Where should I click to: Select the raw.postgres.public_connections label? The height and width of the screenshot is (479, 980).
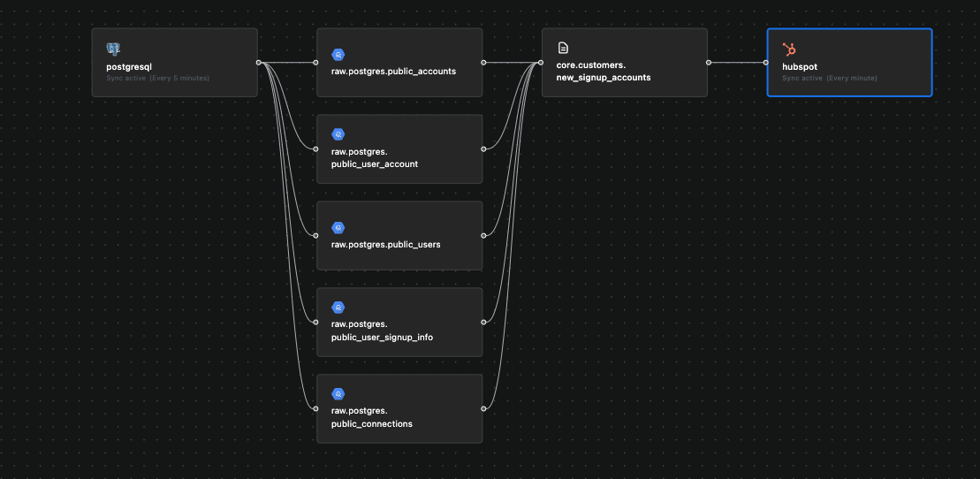(x=371, y=417)
